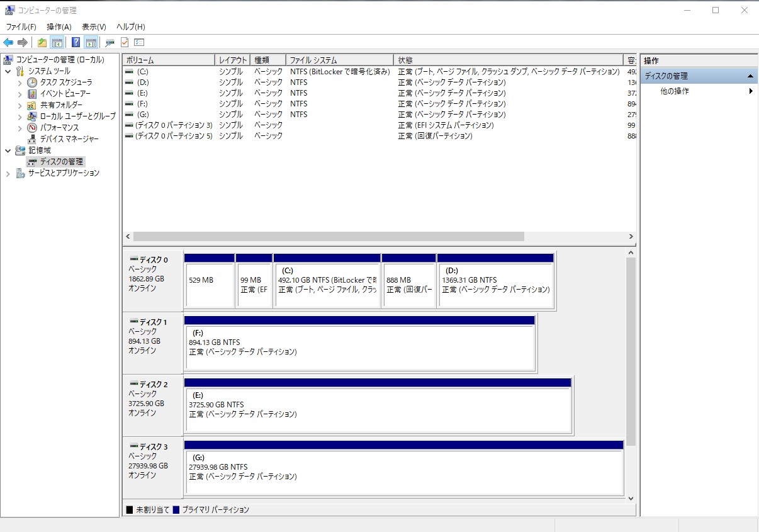The width and height of the screenshot is (759, 532).
Task: Collapse the ディスクの管理 actions section arrow
Action: point(750,76)
